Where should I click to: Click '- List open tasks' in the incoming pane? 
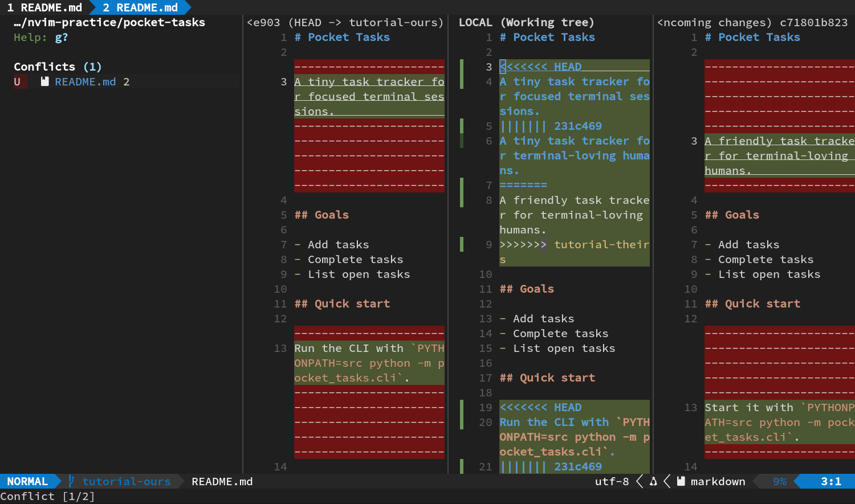[763, 274]
